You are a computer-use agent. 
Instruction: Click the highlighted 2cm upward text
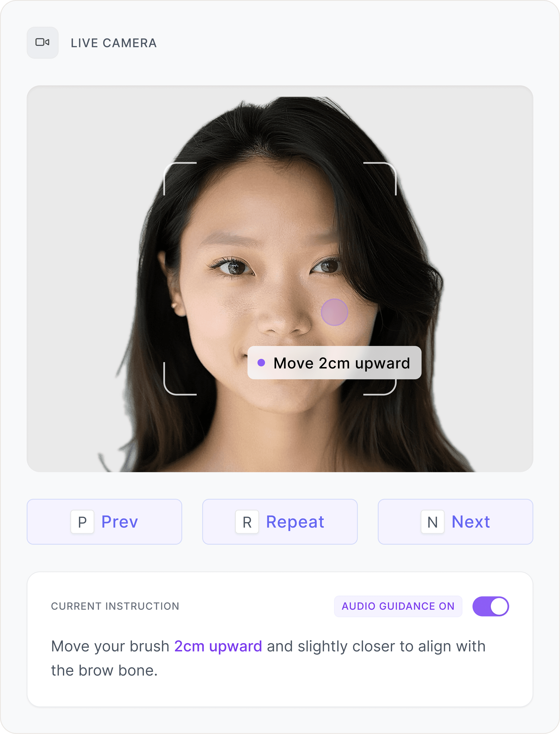[x=218, y=646]
